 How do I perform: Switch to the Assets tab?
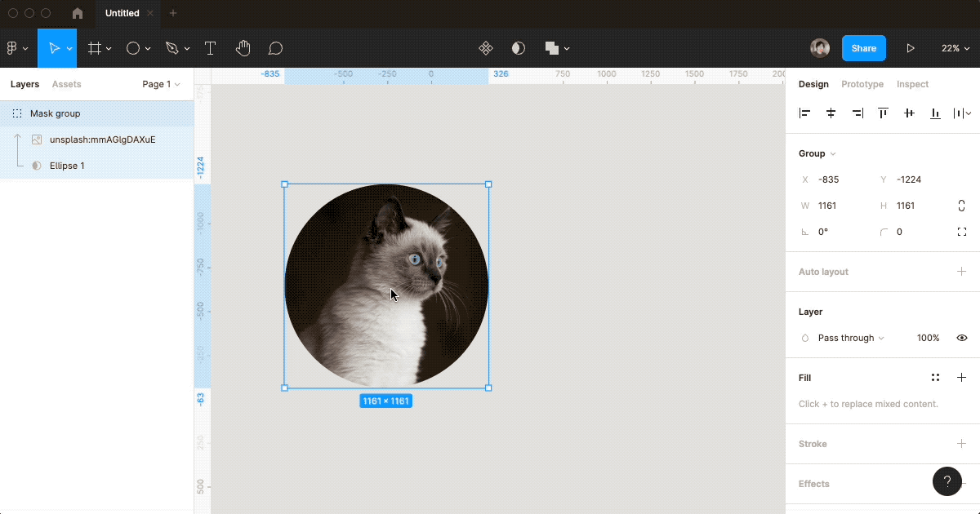66,84
